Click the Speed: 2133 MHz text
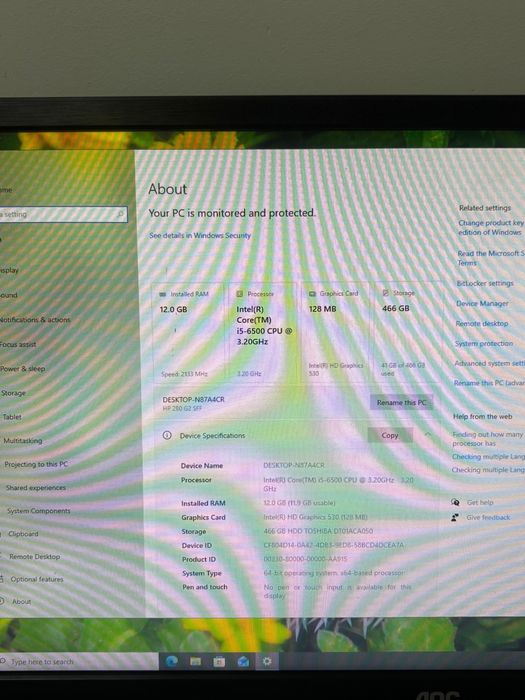The width and height of the screenshot is (525, 700). coord(184,374)
